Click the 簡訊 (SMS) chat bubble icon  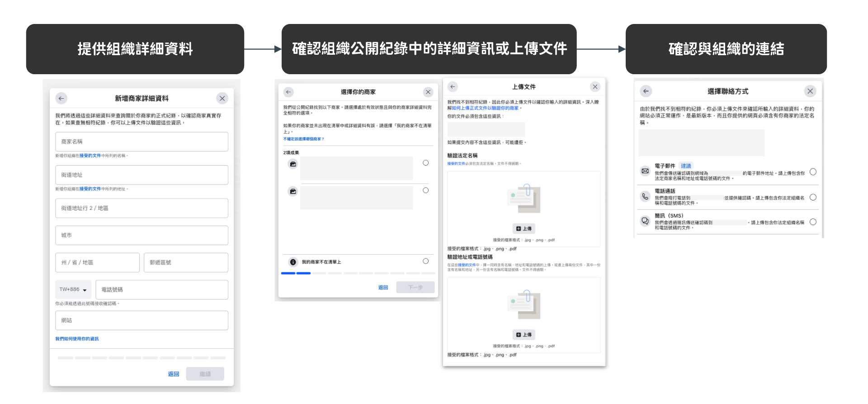[x=645, y=221]
